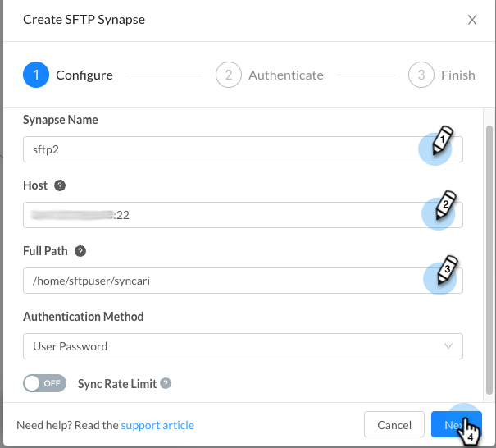Click the Synapse Name input field
Screen dimensions: 496x448
243,149
